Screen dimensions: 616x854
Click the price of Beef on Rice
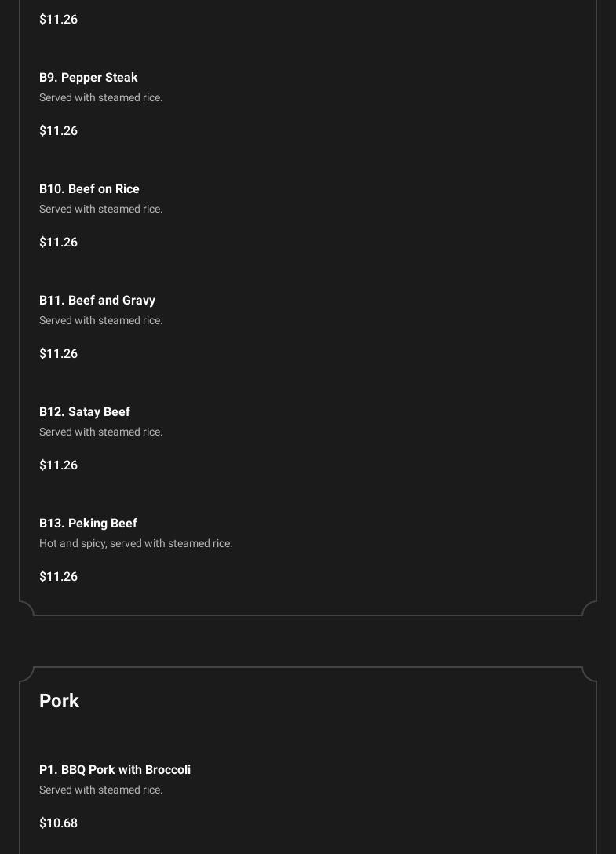(58, 242)
